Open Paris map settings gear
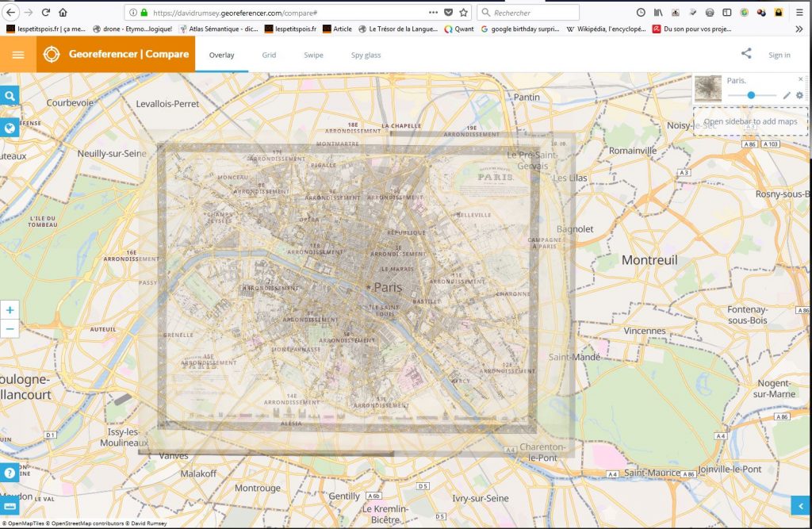The width and height of the screenshot is (812, 529). (x=799, y=95)
